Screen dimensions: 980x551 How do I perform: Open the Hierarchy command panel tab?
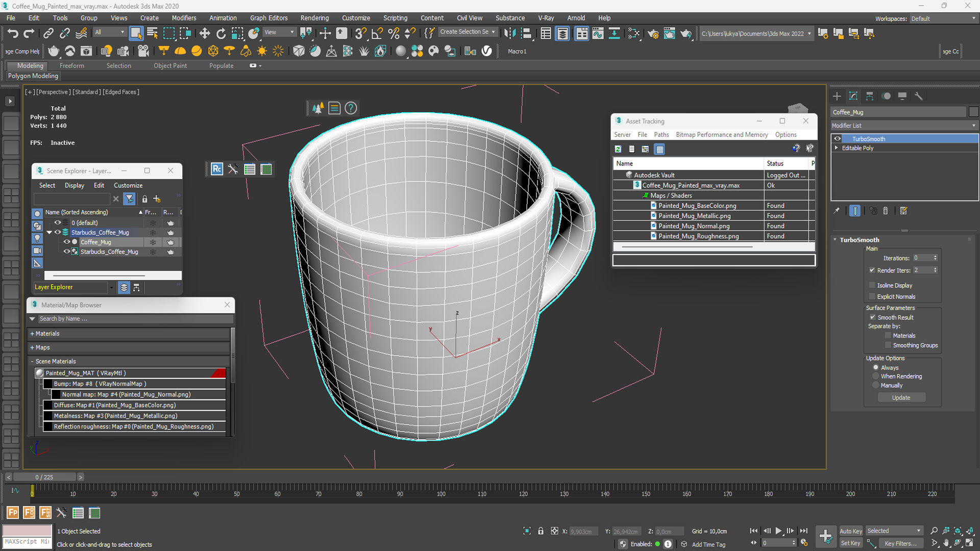point(870,96)
